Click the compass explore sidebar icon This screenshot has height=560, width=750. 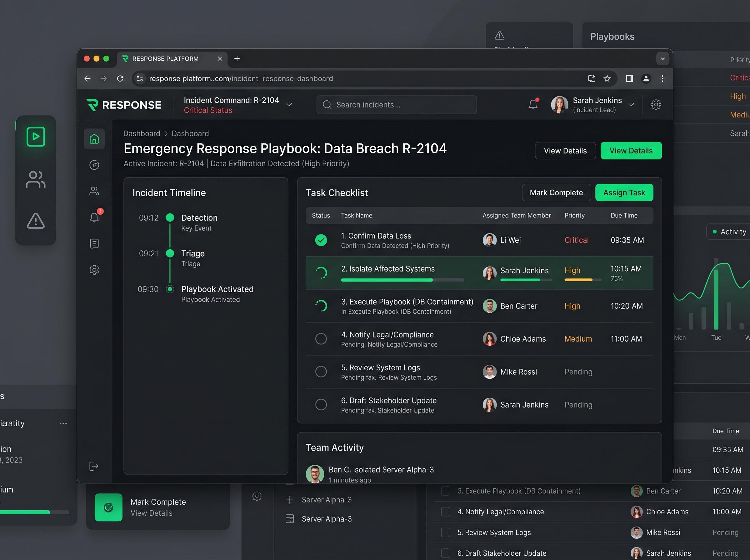pos(94,165)
